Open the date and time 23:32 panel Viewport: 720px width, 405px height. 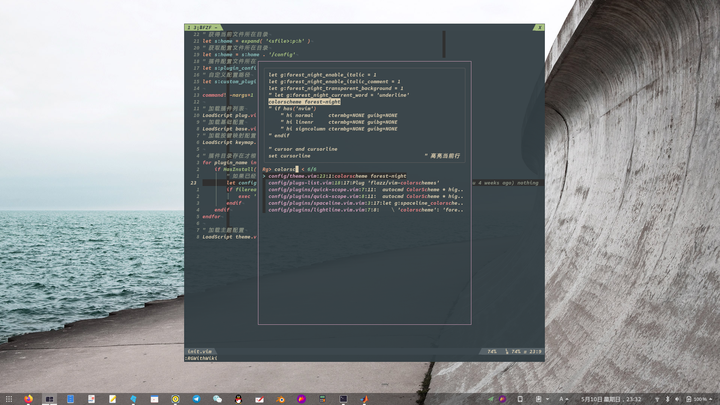tap(611, 399)
